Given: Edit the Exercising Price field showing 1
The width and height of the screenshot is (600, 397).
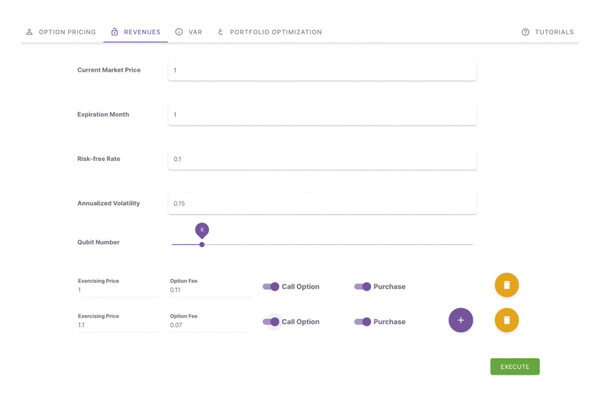Looking at the screenshot, I should [x=119, y=290].
